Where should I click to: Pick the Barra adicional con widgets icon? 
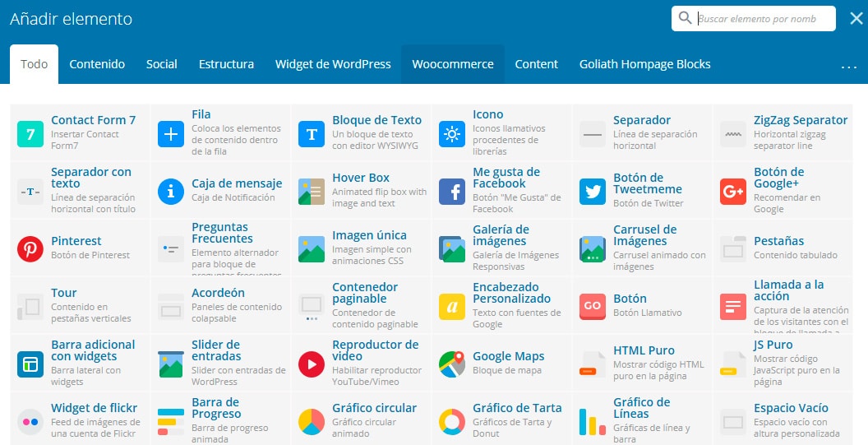tap(30, 364)
